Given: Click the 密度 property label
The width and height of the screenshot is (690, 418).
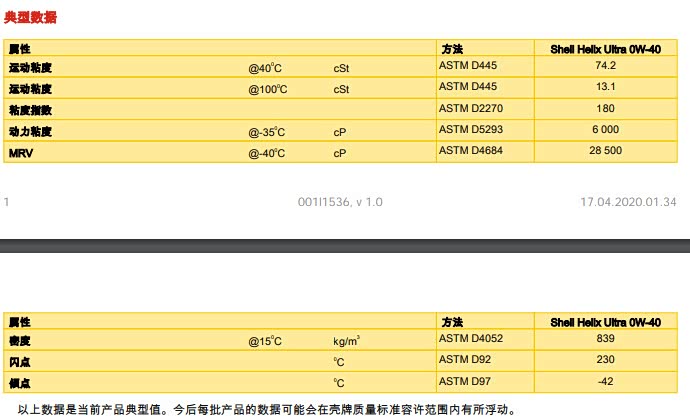Looking at the screenshot, I should point(19,341).
